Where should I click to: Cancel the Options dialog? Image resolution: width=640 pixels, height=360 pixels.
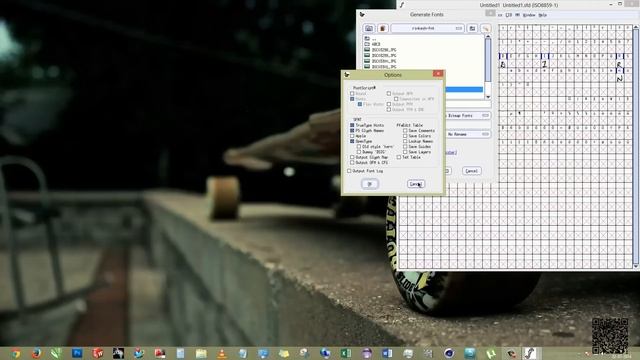tap(416, 184)
